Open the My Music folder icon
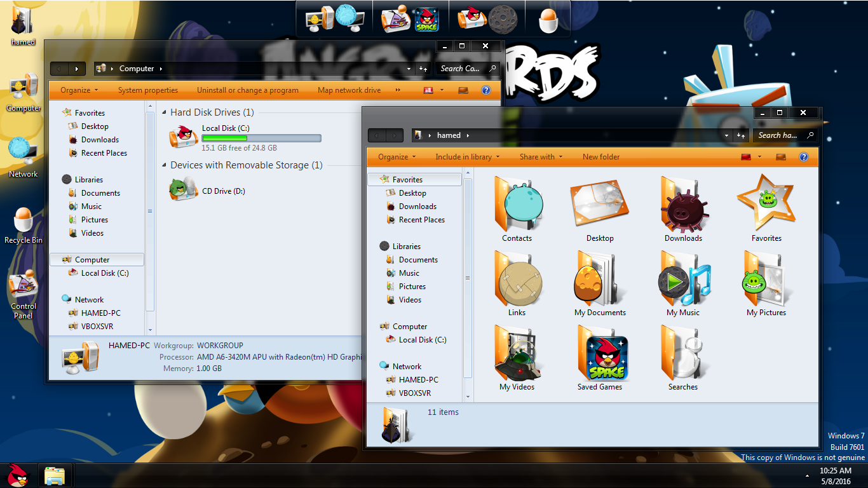 pos(683,283)
